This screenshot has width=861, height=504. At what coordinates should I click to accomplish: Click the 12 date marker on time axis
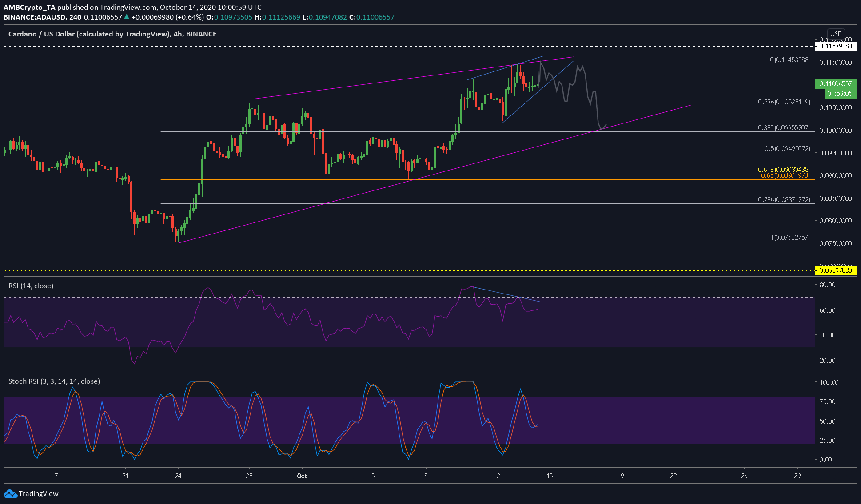(497, 476)
